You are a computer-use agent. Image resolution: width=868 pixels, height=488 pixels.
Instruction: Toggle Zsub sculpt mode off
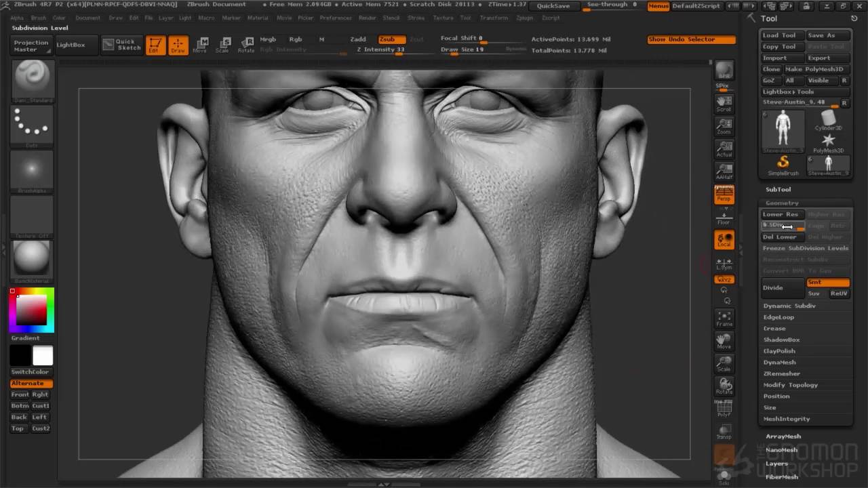pyautogui.click(x=391, y=39)
